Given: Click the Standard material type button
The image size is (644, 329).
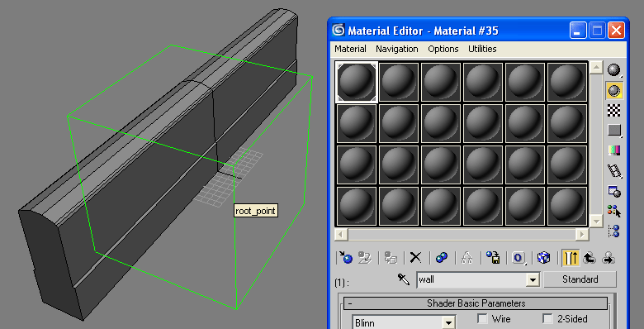Looking at the screenshot, I should pyautogui.click(x=580, y=279).
